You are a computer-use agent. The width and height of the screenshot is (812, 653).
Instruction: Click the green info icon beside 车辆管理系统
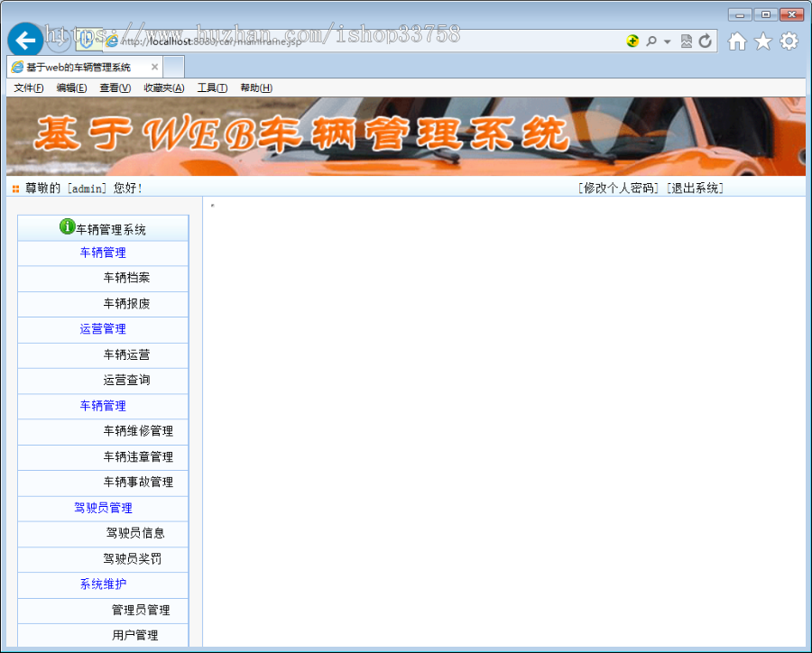tap(67, 227)
